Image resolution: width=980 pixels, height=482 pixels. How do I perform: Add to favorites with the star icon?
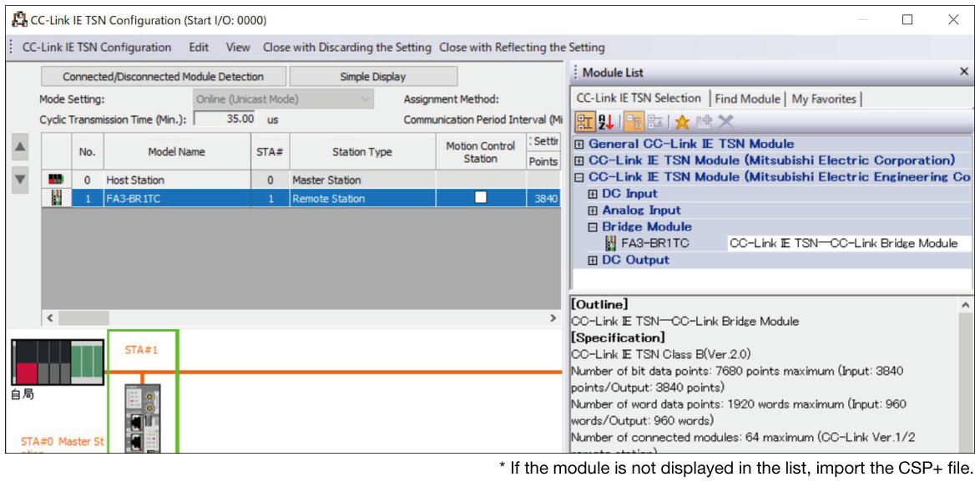click(x=681, y=122)
